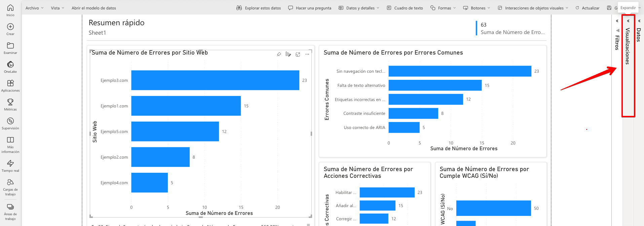
Task: Expand the Visualizaciones pane
Action: [x=628, y=21]
